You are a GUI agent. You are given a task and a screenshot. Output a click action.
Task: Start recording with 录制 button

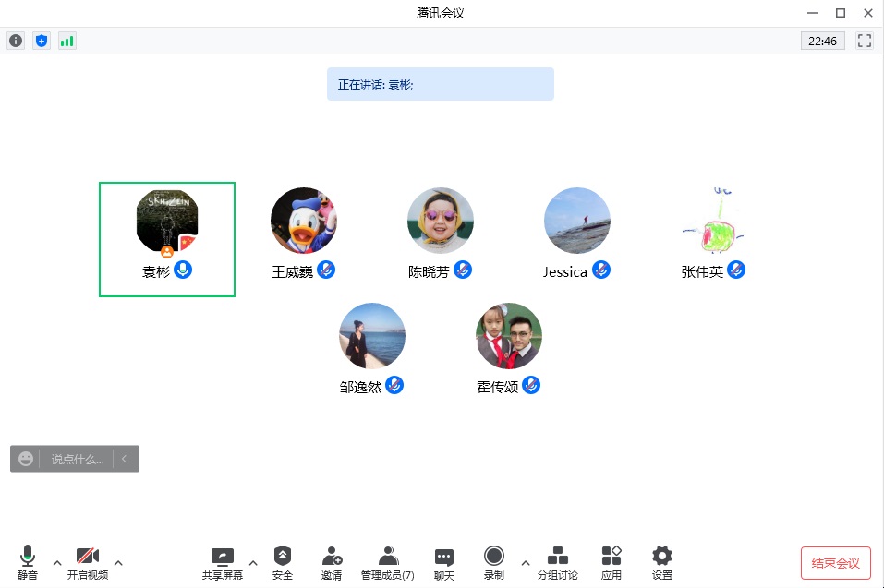[x=494, y=562]
